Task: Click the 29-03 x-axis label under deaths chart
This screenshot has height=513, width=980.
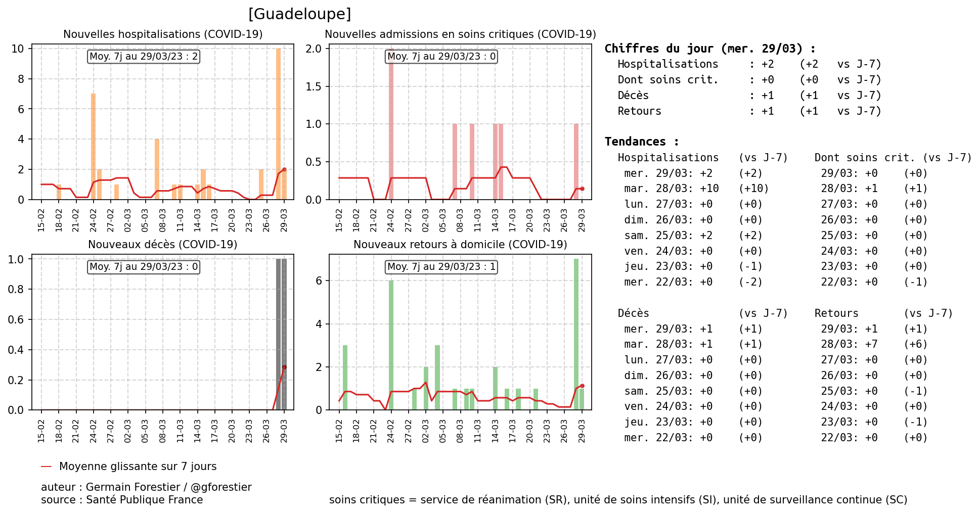Action: (x=284, y=431)
